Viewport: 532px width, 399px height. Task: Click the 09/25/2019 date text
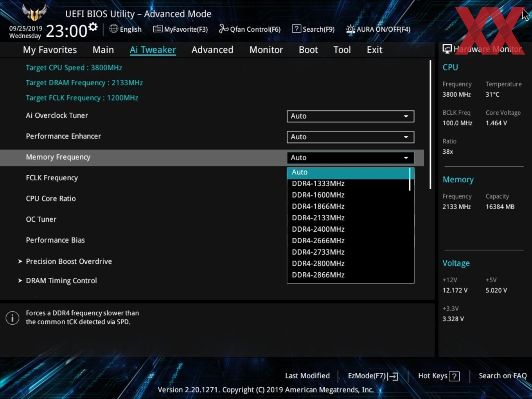(26, 29)
